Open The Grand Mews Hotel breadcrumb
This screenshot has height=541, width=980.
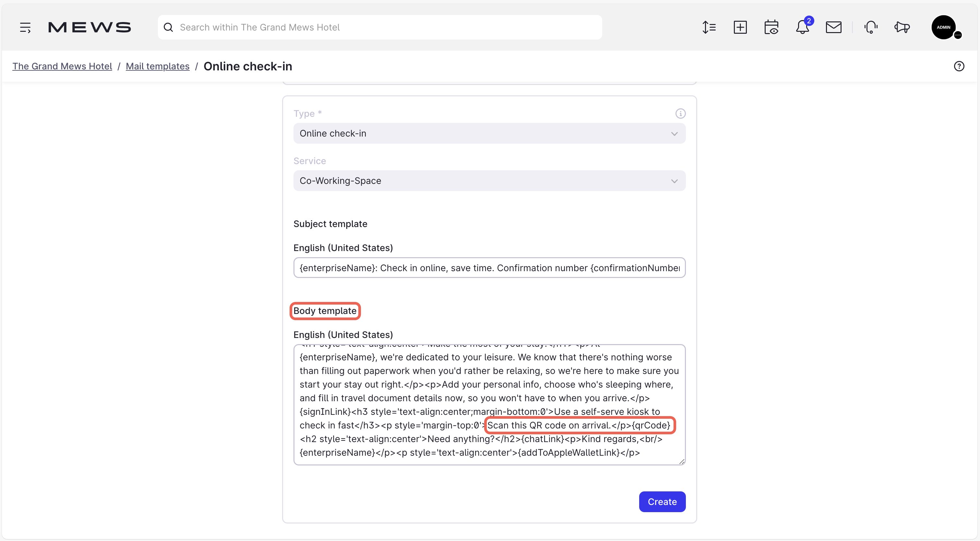click(x=62, y=66)
